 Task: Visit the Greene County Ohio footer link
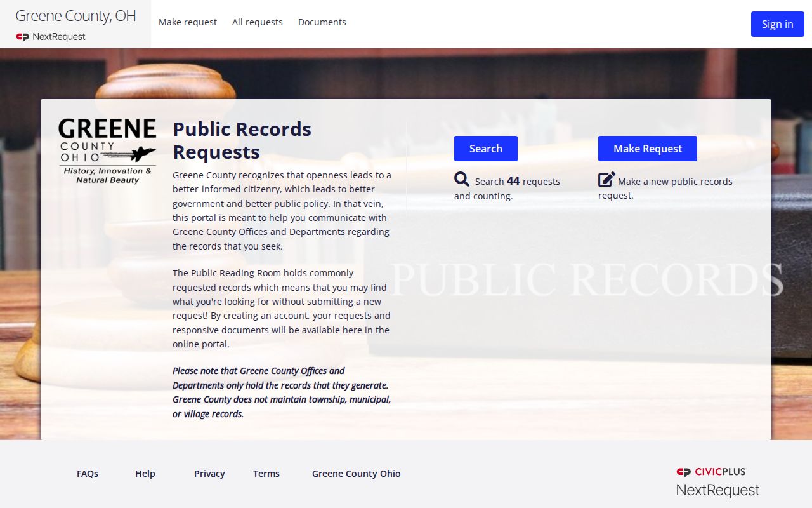357,474
